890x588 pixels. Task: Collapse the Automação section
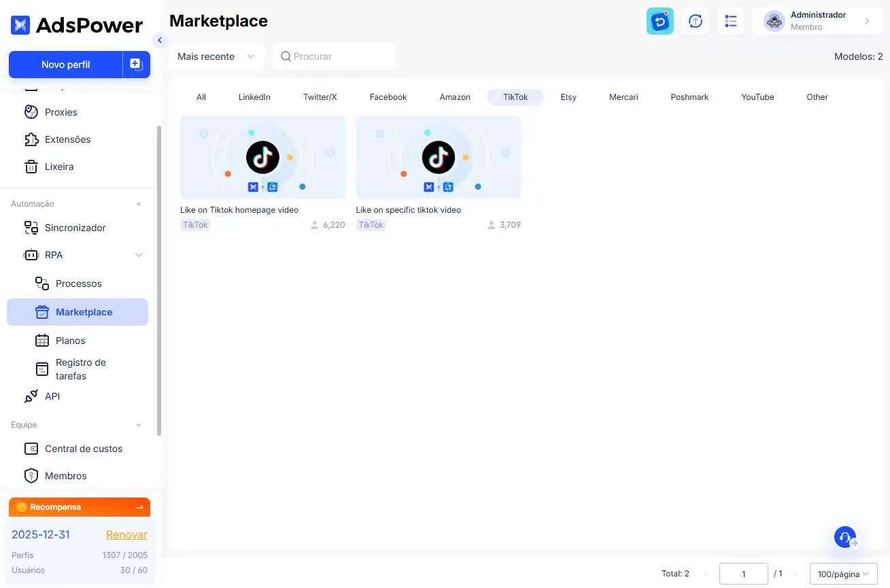click(x=139, y=204)
